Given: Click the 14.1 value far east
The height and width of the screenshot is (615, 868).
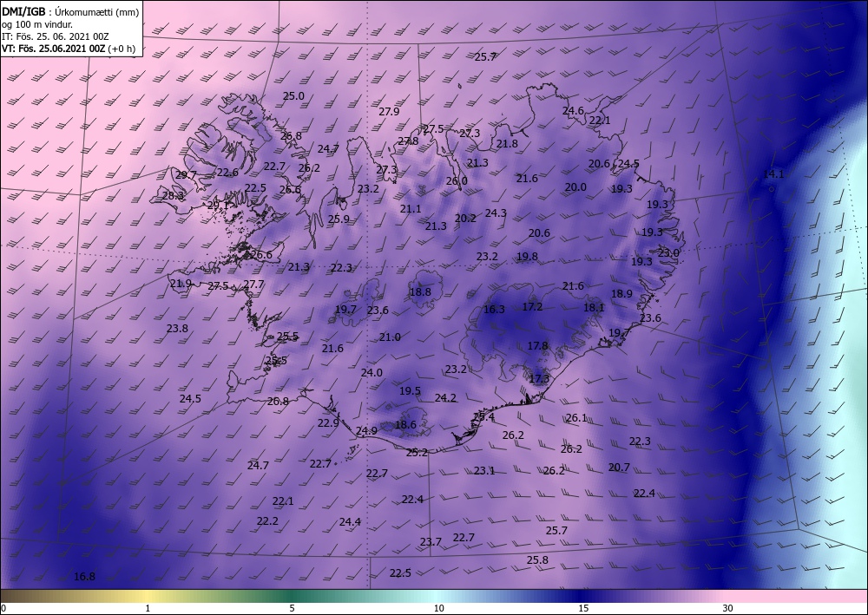Looking at the screenshot, I should click(x=773, y=173).
